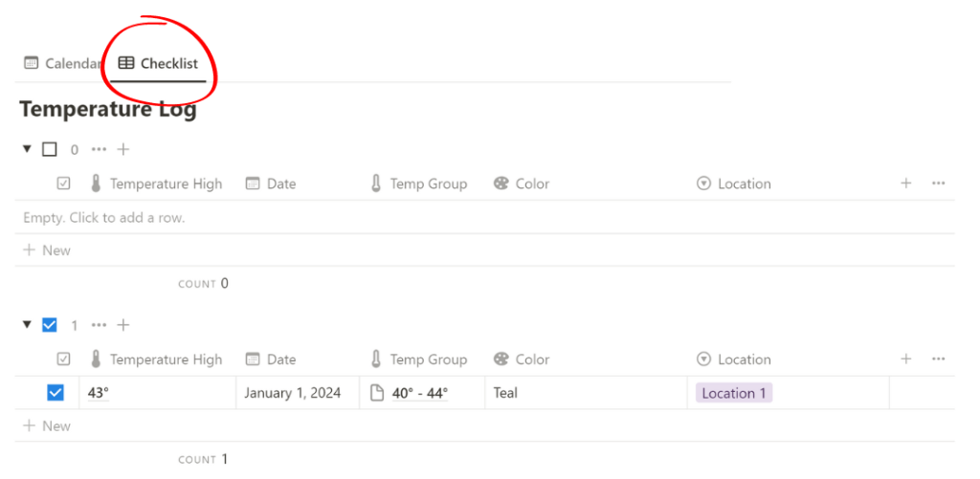Add a property column in the first table
The image size is (980, 479).
[x=906, y=184]
